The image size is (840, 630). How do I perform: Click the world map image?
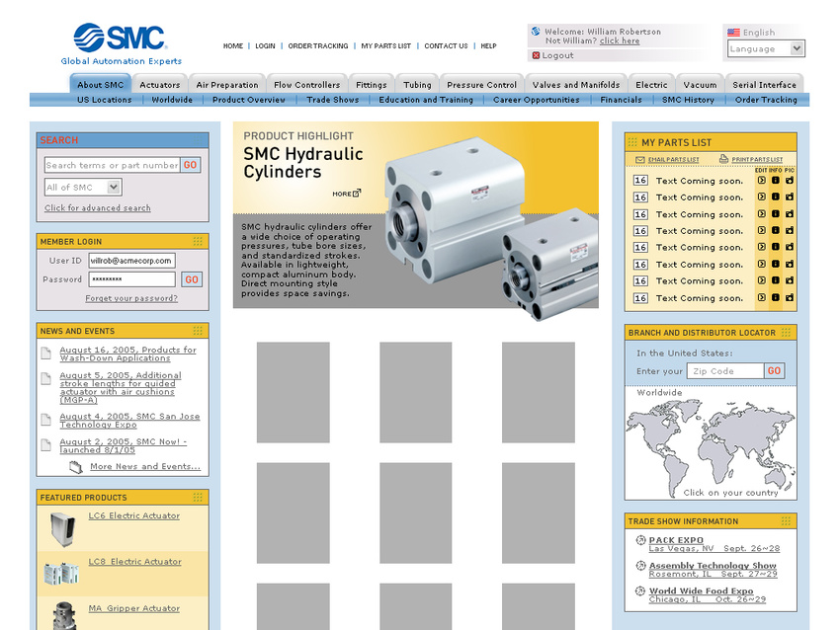pyautogui.click(x=711, y=447)
